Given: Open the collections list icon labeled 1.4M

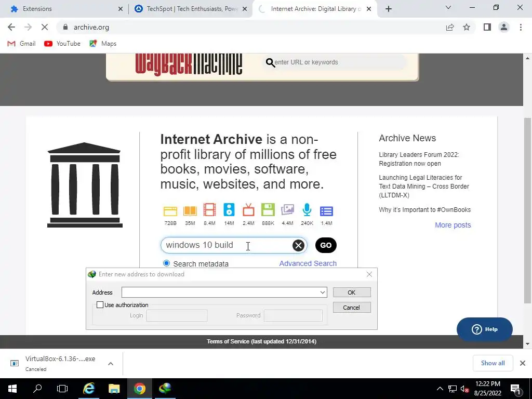Looking at the screenshot, I should [326, 211].
